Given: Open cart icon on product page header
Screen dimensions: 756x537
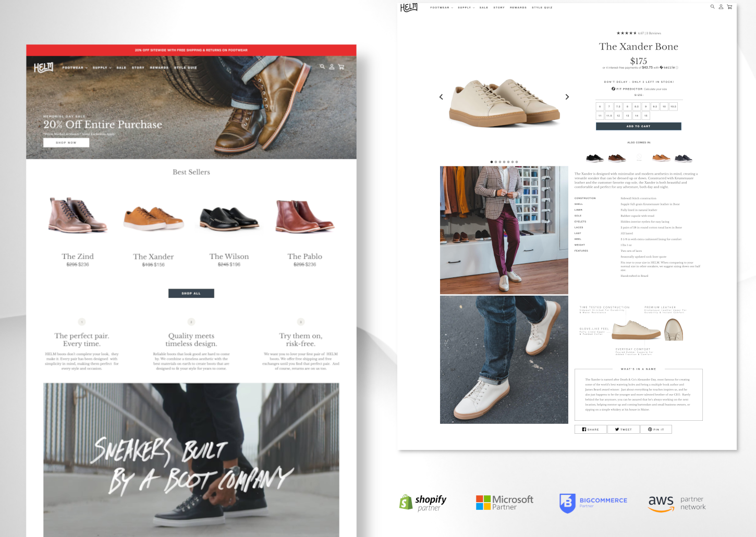Looking at the screenshot, I should point(729,7).
